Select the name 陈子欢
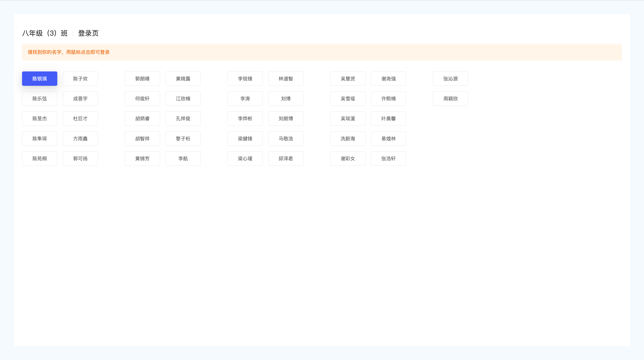The image size is (644, 360). [80, 79]
